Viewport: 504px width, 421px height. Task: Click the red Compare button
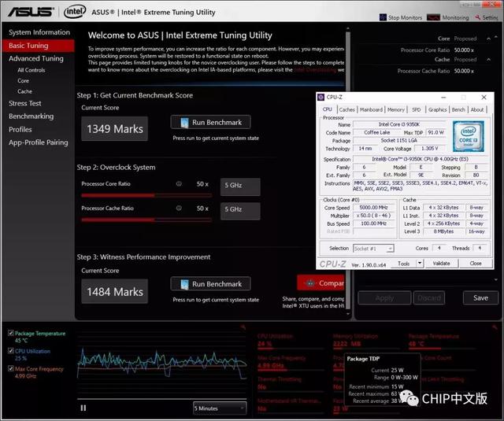321,283
